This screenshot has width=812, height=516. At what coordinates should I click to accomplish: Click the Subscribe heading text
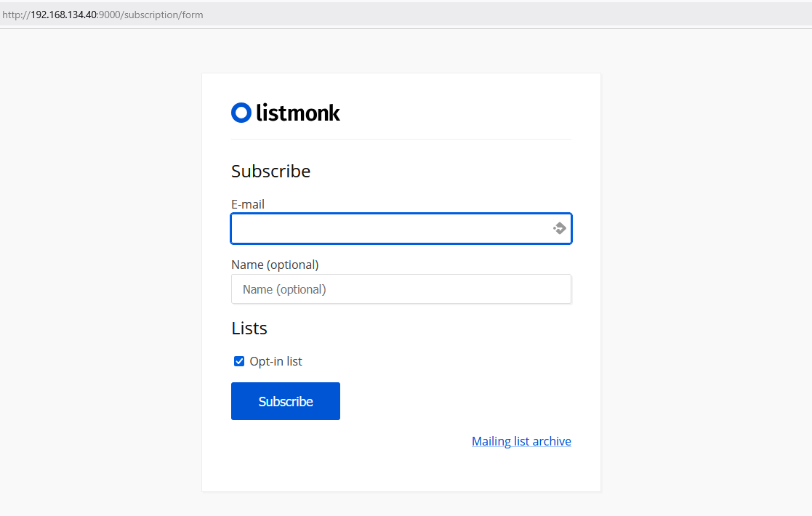[x=270, y=171]
